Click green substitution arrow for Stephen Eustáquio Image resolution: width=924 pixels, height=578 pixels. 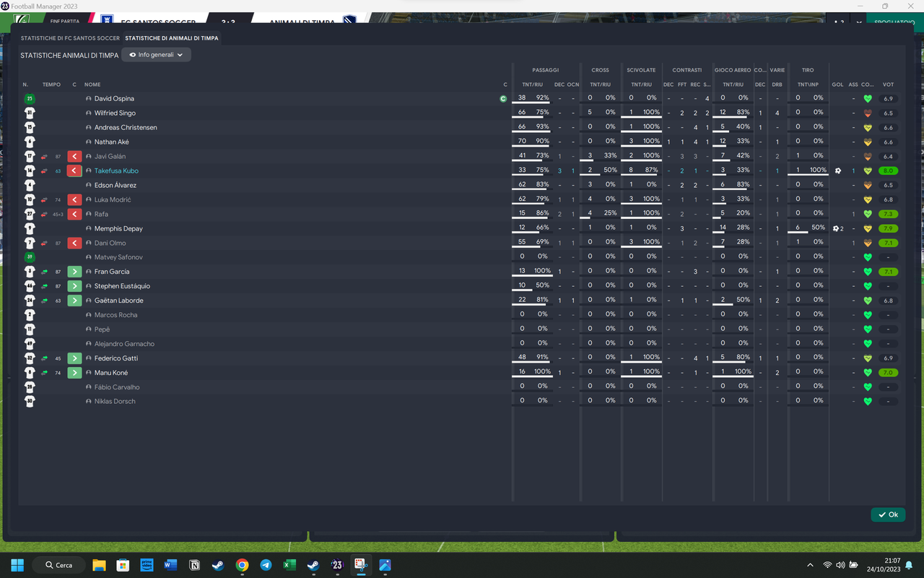[74, 286]
